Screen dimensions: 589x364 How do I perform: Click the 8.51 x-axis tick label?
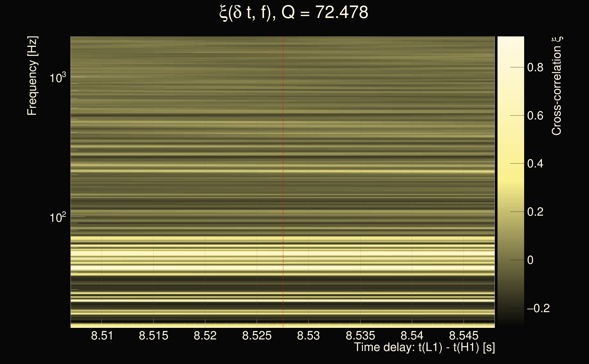click(102, 336)
